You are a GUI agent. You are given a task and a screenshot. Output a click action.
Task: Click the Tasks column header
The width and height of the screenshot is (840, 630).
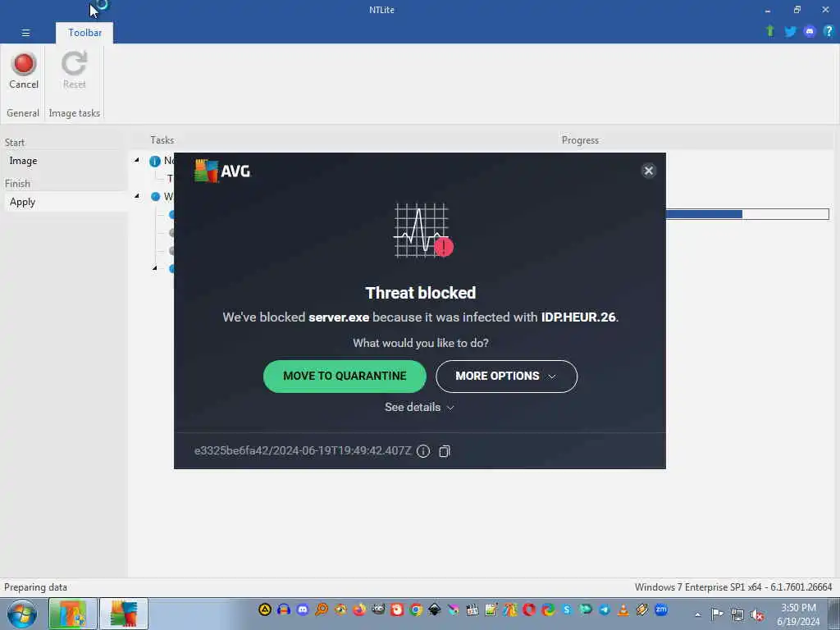pyautogui.click(x=162, y=139)
